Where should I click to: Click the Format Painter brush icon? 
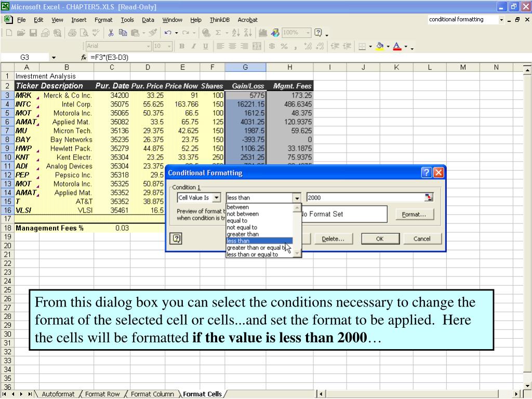click(153, 33)
